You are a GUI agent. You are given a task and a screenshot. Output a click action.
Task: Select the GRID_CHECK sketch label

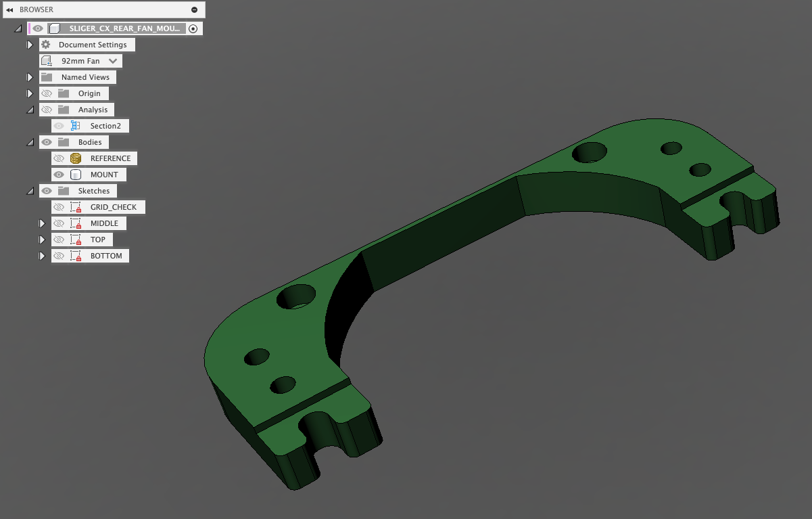pyautogui.click(x=114, y=207)
